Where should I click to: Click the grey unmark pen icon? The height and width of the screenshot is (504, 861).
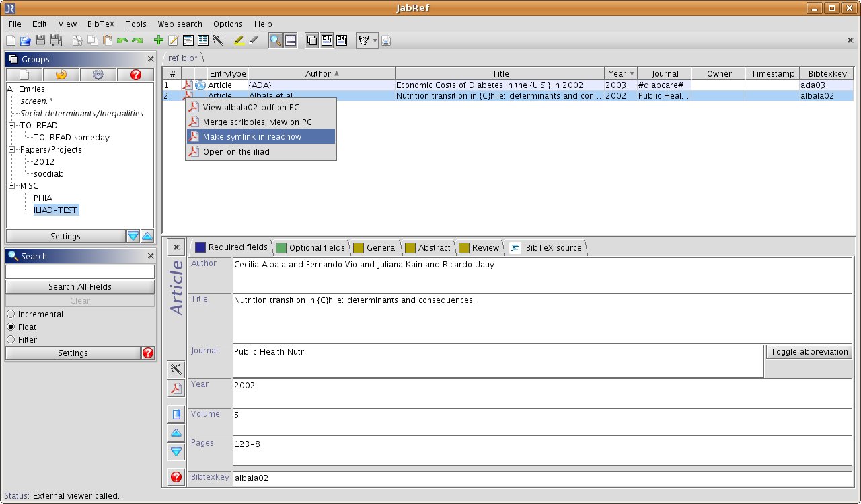[254, 40]
